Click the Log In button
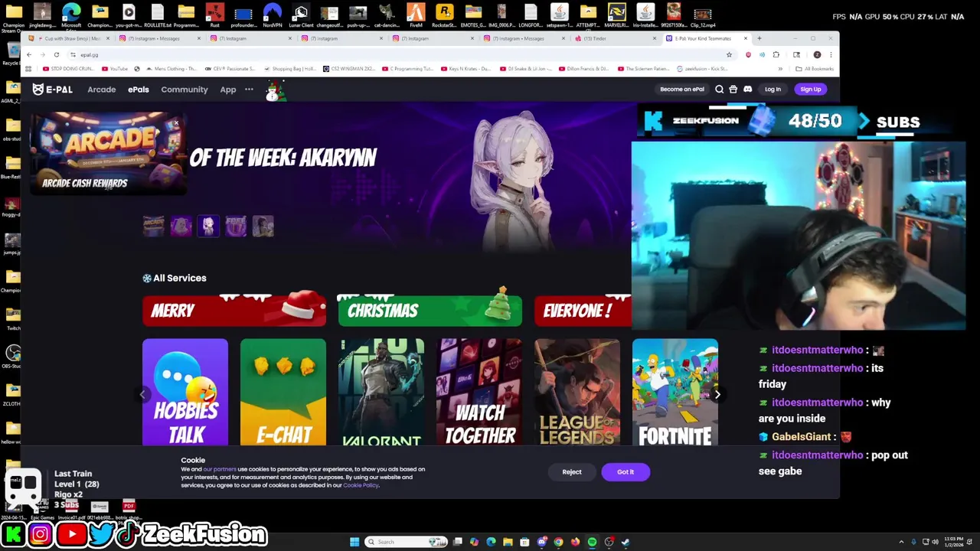The width and height of the screenshot is (980, 551). pyautogui.click(x=773, y=90)
